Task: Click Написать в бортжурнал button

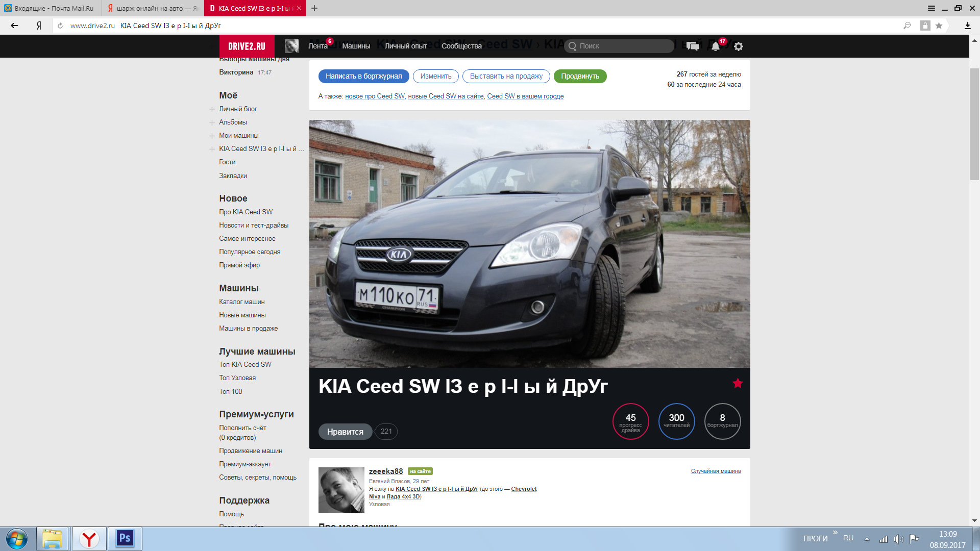Action: tap(363, 76)
